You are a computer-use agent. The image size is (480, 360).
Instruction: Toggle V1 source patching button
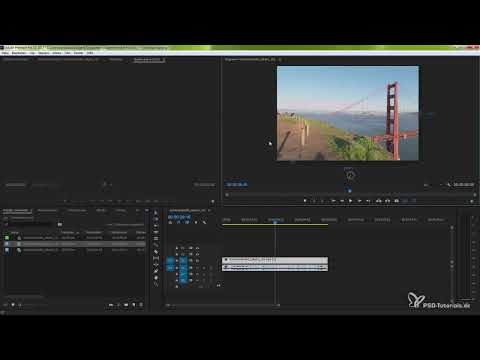pyautogui.click(x=170, y=261)
